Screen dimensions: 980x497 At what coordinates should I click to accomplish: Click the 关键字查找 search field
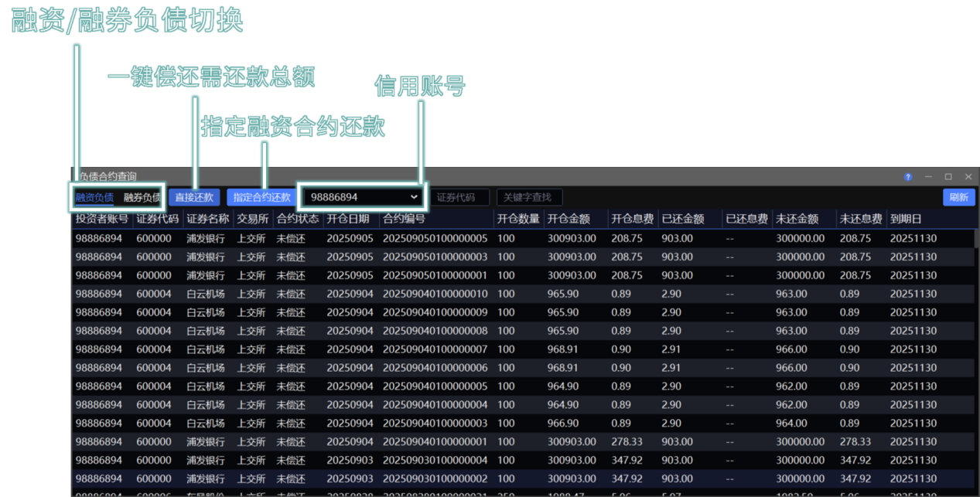(529, 197)
